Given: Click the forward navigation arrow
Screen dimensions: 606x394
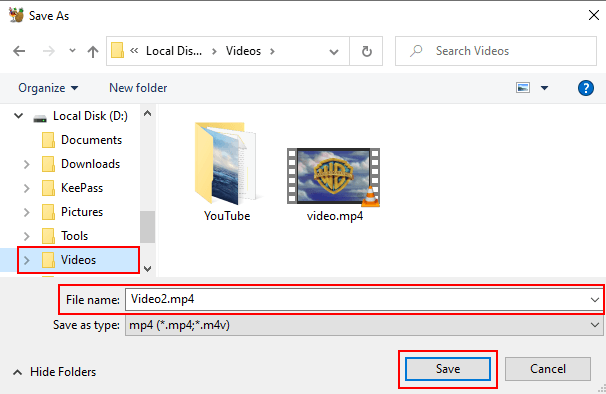Looking at the screenshot, I should [x=49, y=51].
